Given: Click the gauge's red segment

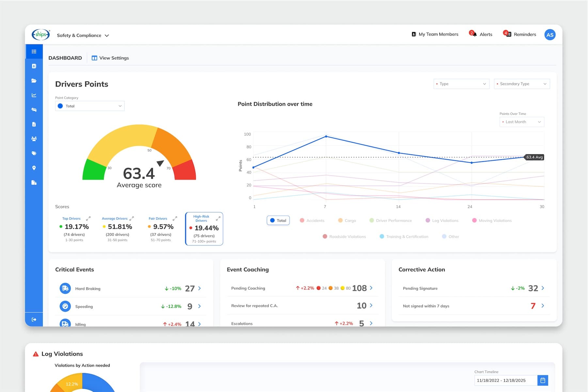Looking at the screenshot, I should 185,170.
